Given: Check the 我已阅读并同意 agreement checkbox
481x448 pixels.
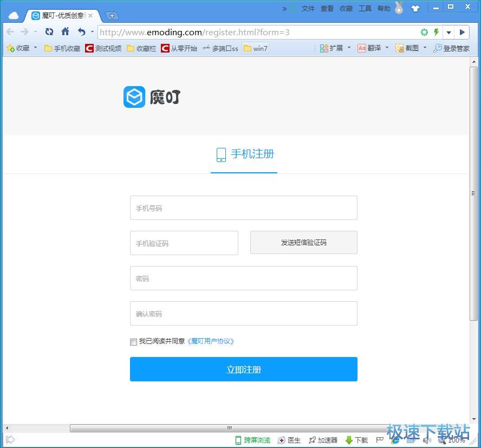Looking at the screenshot, I should [x=133, y=342].
